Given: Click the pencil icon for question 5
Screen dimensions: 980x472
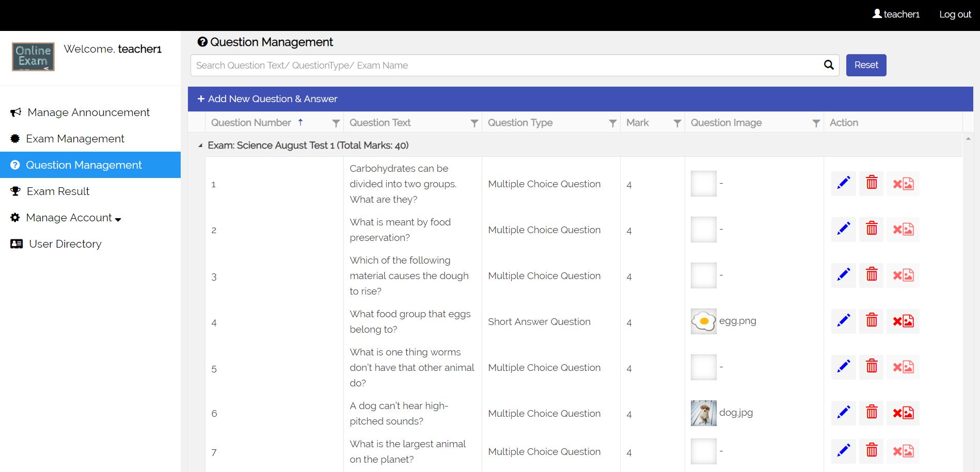Looking at the screenshot, I should click(x=843, y=367).
